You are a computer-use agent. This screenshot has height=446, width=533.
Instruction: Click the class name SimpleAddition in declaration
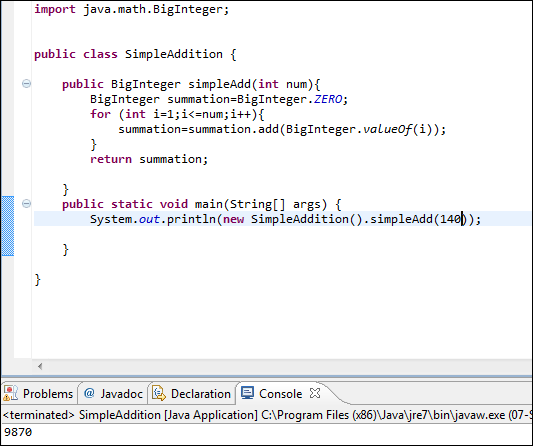tap(174, 54)
